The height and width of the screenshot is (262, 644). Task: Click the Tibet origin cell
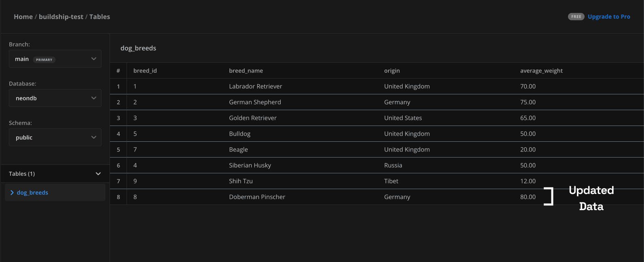tap(391, 181)
